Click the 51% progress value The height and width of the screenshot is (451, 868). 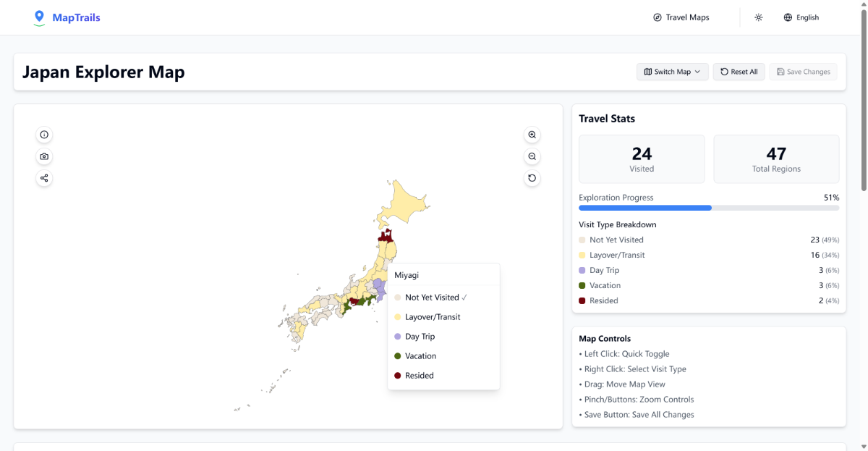(831, 198)
